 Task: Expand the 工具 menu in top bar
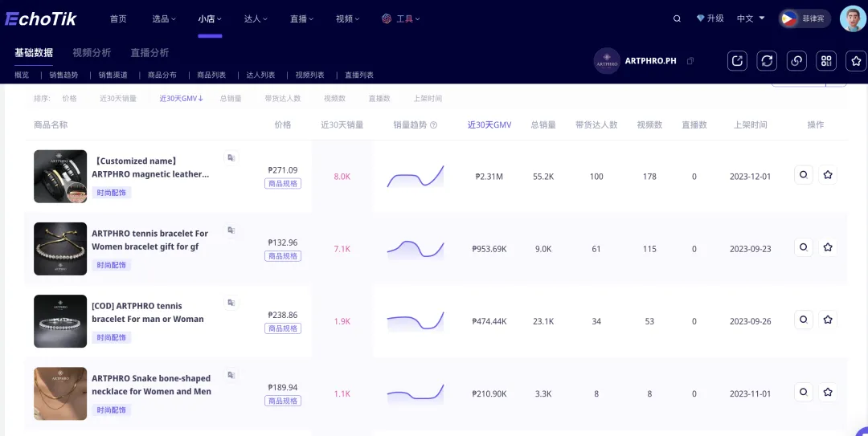401,18
